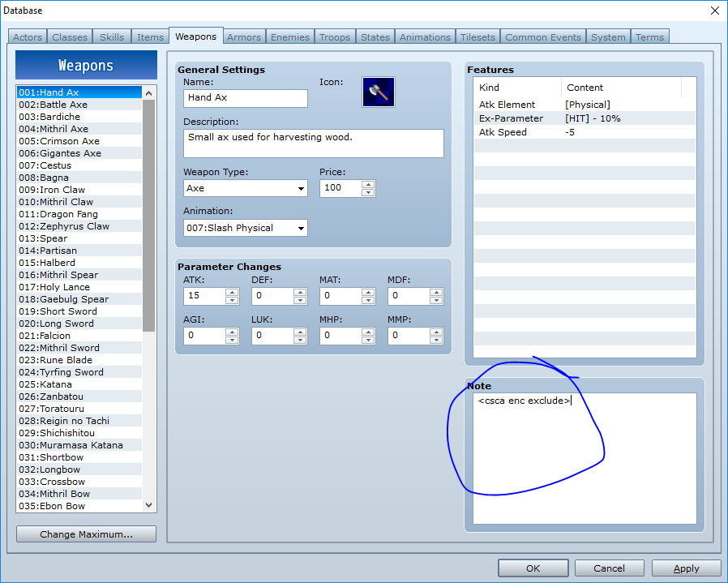Image resolution: width=728 pixels, height=583 pixels.
Task: Click the Cancel button
Action: pyautogui.click(x=609, y=568)
